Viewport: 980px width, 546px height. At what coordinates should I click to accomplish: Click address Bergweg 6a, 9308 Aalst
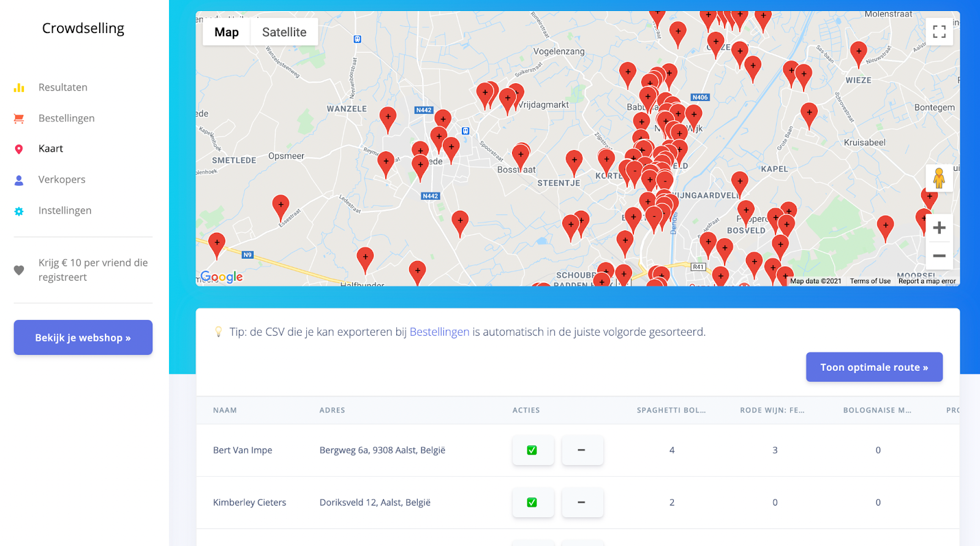click(x=382, y=450)
